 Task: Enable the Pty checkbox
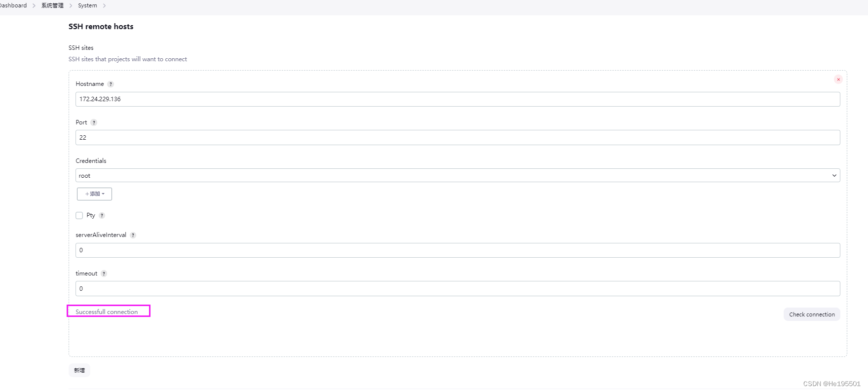(79, 216)
